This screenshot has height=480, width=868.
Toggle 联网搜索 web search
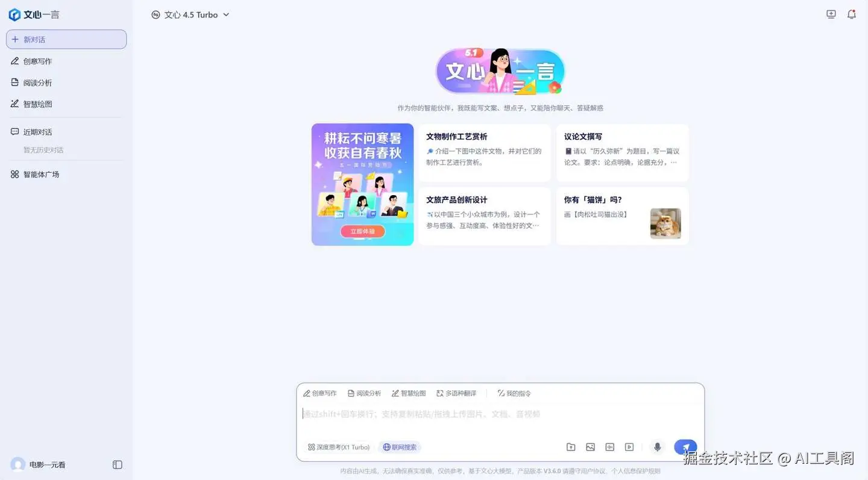click(x=400, y=447)
